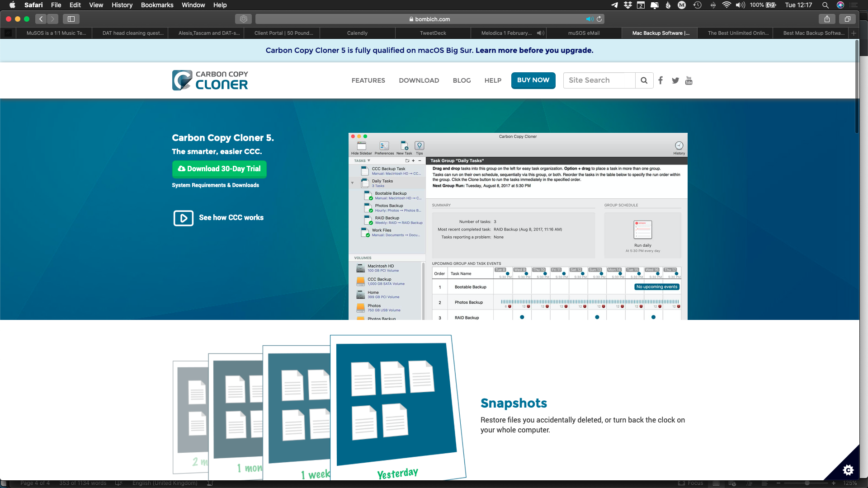Click the bombich.com address bar
868x488 pixels.
[x=429, y=19]
